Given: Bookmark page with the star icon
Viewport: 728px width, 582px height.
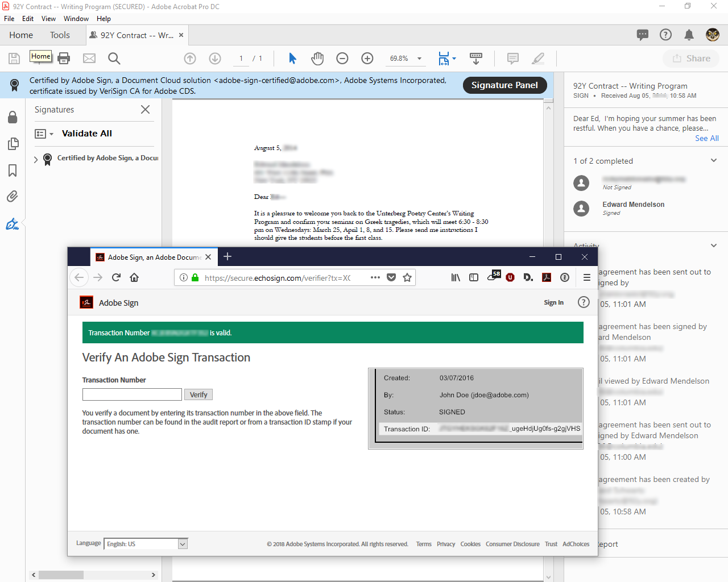Looking at the screenshot, I should pyautogui.click(x=407, y=277).
